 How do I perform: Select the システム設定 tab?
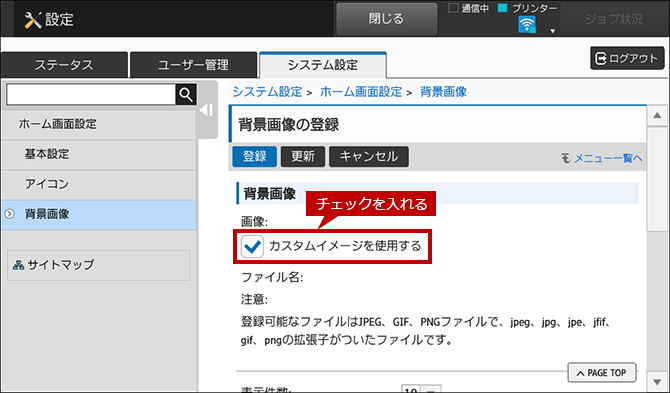pyautogui.click(x=323, y=65)
